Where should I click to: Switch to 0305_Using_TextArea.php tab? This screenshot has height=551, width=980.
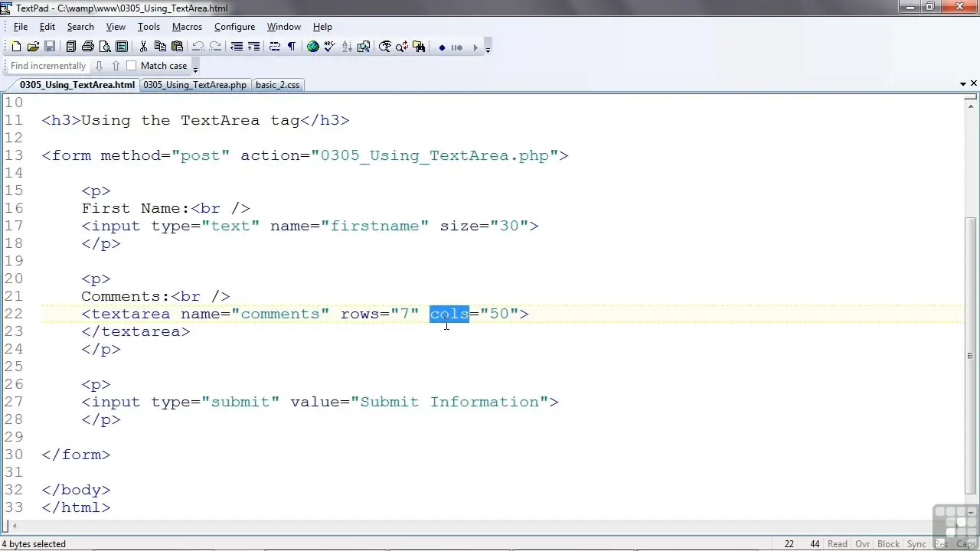pyautogui.click(x=194, y=85)
